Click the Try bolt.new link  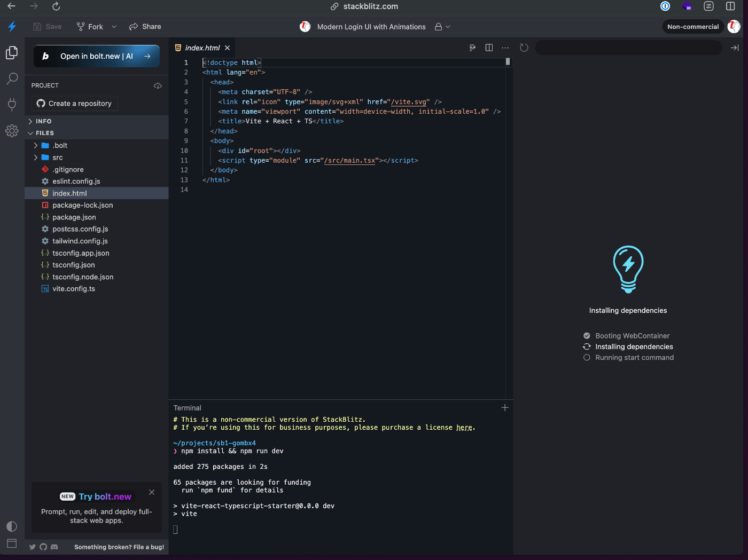105,496
